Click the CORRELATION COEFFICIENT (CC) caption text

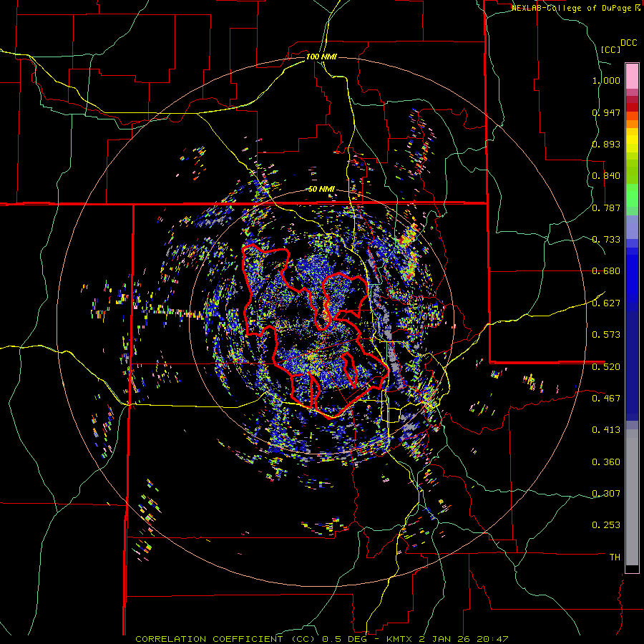(x=225, y=639)
